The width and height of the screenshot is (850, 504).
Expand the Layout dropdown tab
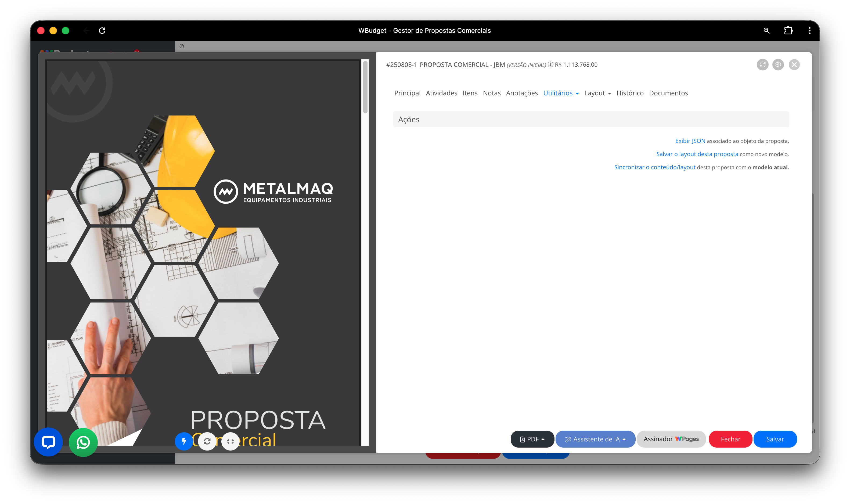tap(597, 93)
